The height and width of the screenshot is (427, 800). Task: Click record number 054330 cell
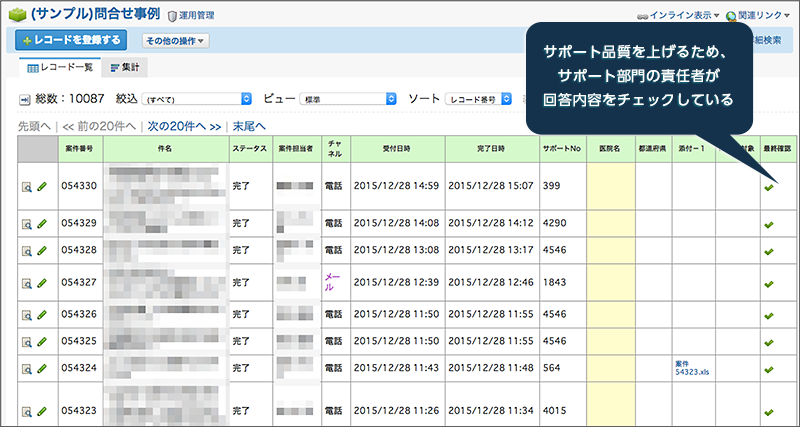[79, 186]
